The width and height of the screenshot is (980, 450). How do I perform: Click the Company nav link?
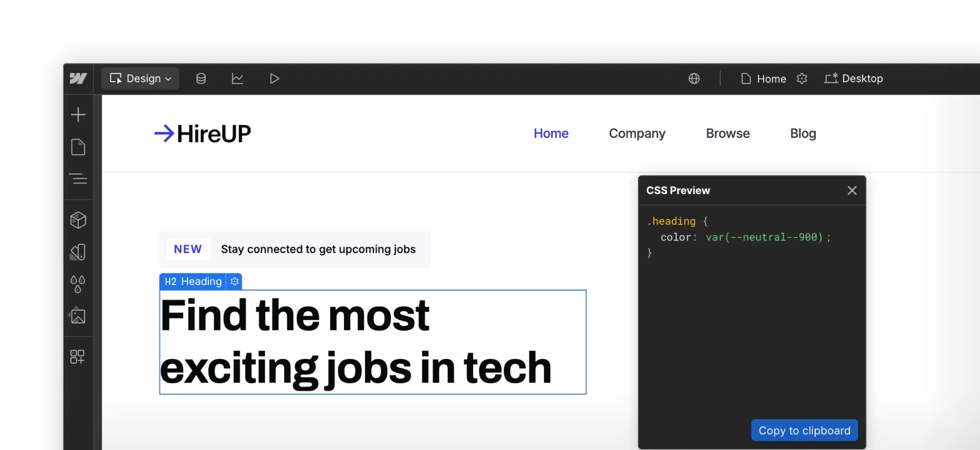[x=637, y=133]
